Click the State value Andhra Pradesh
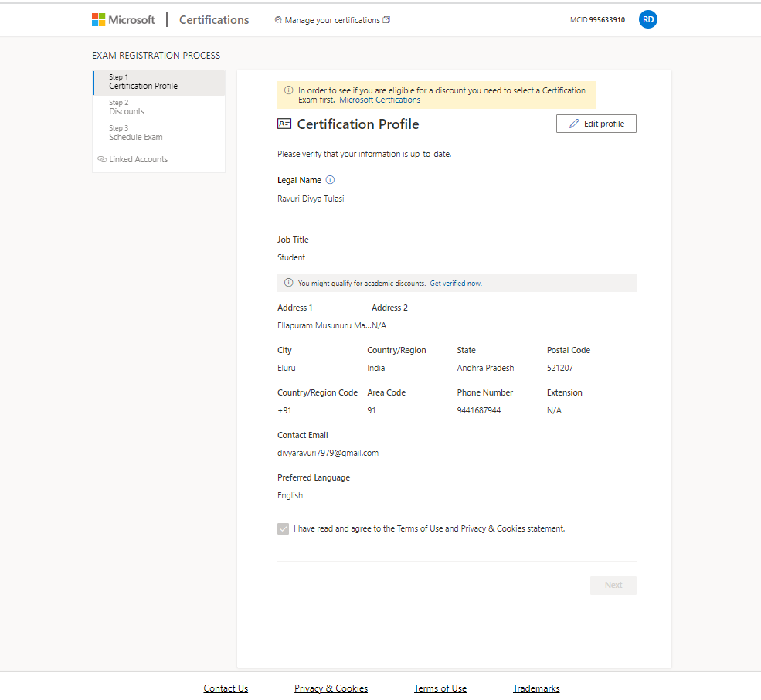This screenshot has width=761, height=700. click(485, 368)
